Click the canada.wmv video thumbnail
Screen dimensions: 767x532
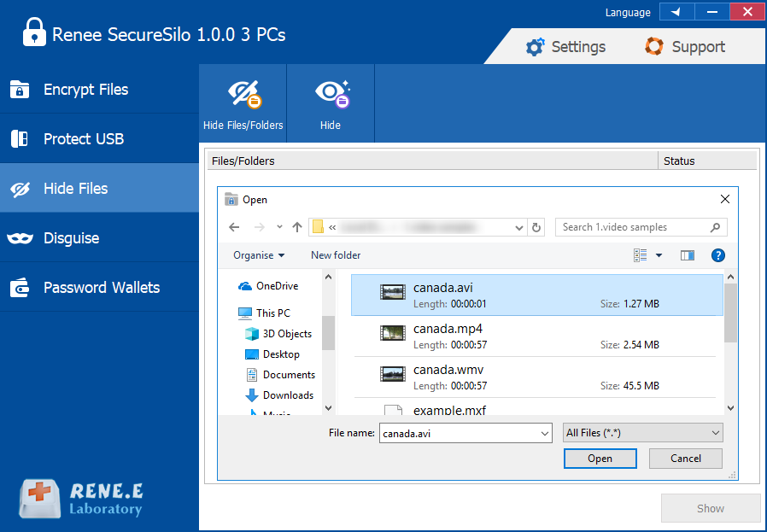[393, 374]
